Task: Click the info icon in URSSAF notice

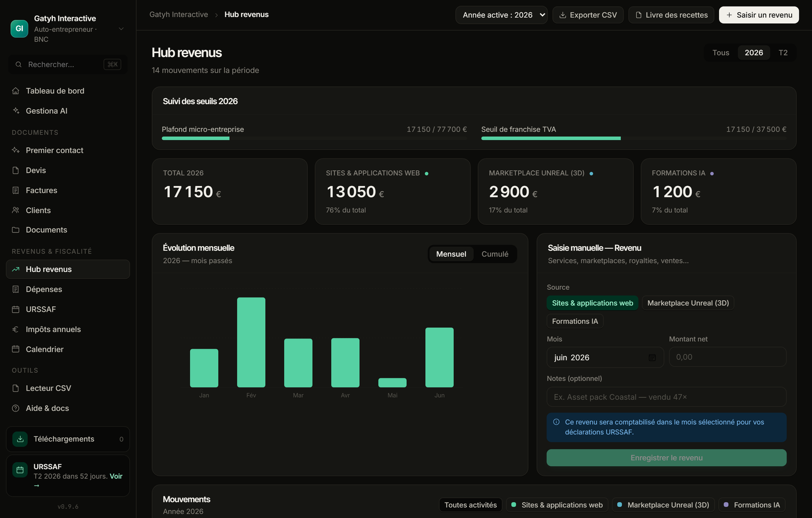Action: (x=556, y=422)
